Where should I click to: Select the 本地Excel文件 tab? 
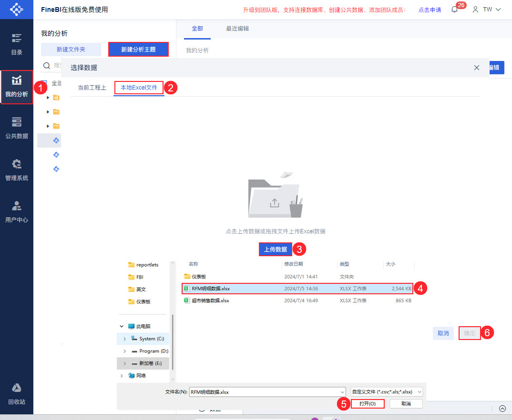[x=139, y=88]
